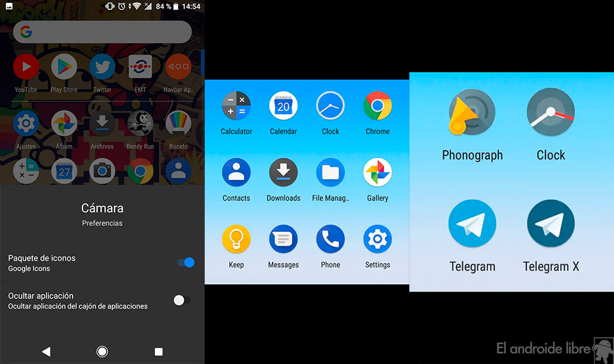Tap the recent apps square button
Screen dimensions: 614x364
point(158,352)
